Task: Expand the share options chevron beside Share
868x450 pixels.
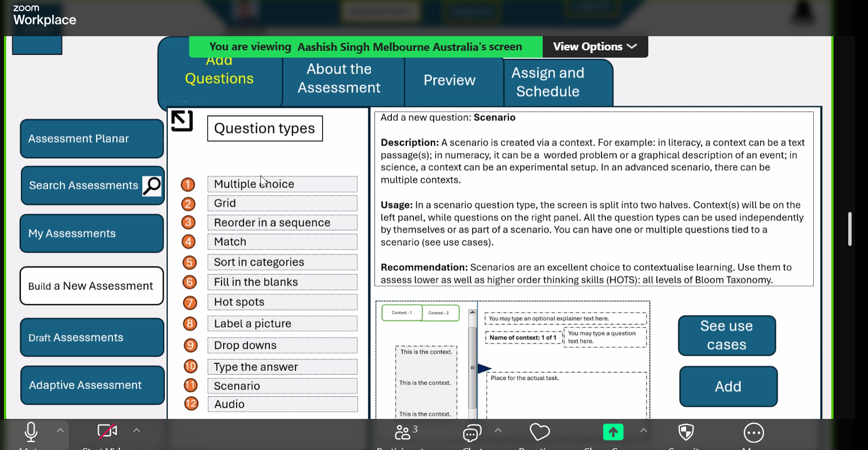Action: tap(643, 431)
